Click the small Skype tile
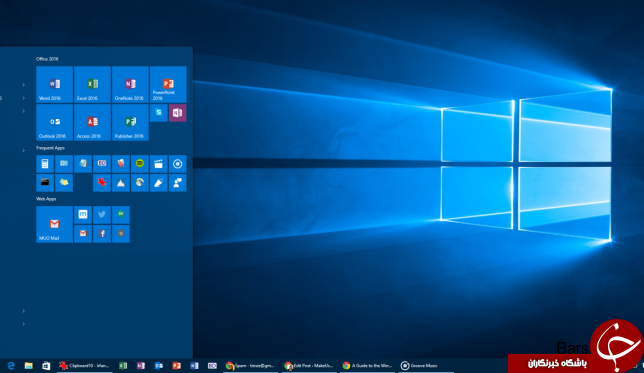The height and width of the screenshot is (373, 644). (x=159, y=113)
